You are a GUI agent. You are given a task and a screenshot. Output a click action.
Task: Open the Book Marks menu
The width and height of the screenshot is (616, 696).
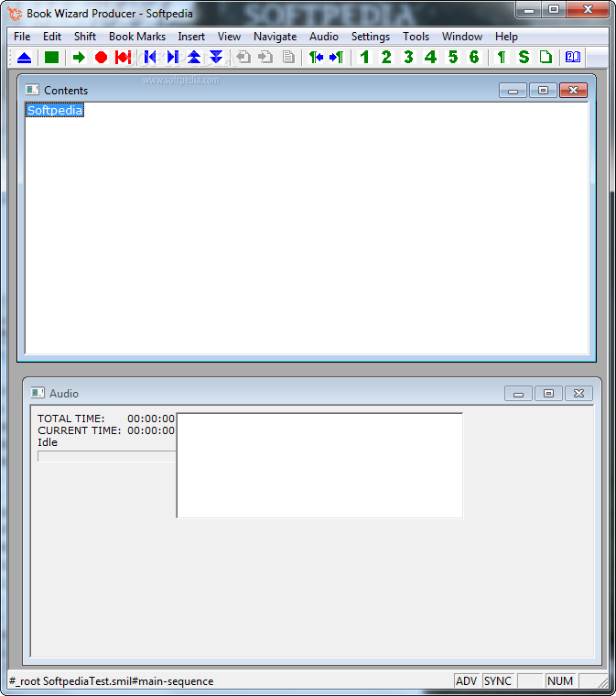coord(137,37)
